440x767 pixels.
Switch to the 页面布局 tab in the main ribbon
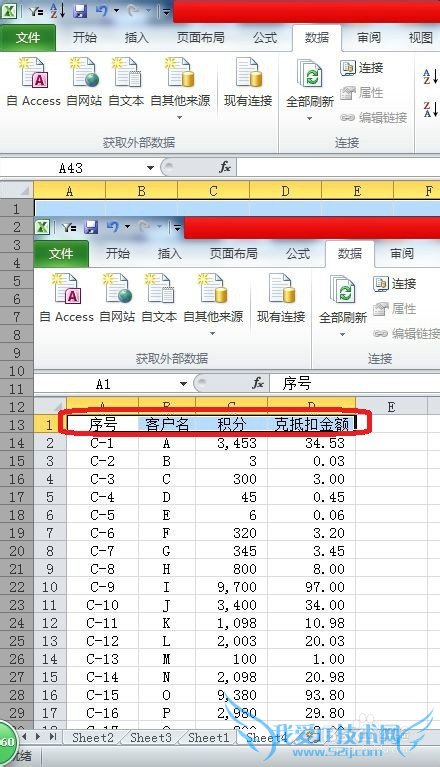(x=200, y=38)
